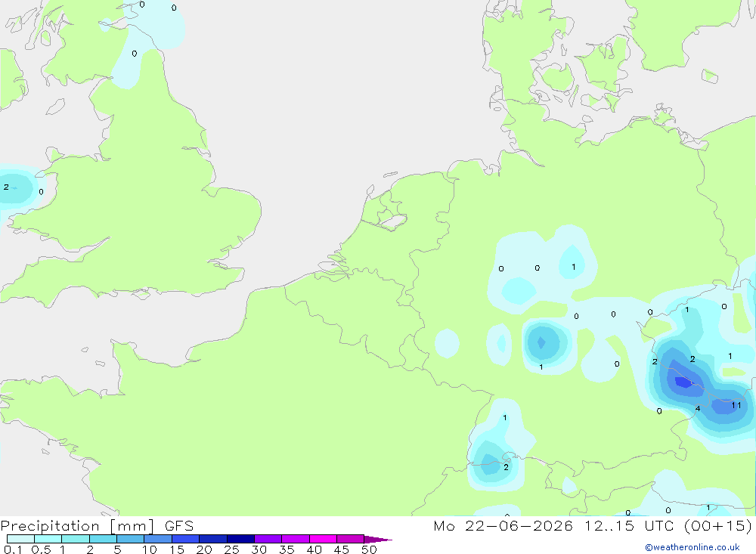Choose the 10–15 mm legend swatch
Screen dimensions: 756x554
[158, 539]
